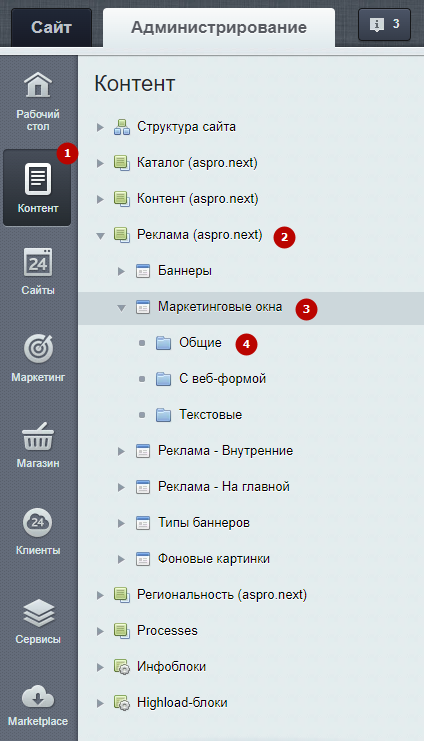This screenshot has width=424, height=741.
Task: Open the Общие folder
Action: coord(200,343)
